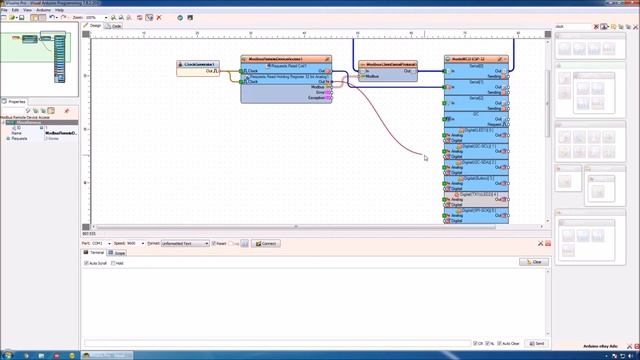Click the highlighted toolbar icon before red X
Viewport: 640px width, 360px height.
tap(149, 18)
